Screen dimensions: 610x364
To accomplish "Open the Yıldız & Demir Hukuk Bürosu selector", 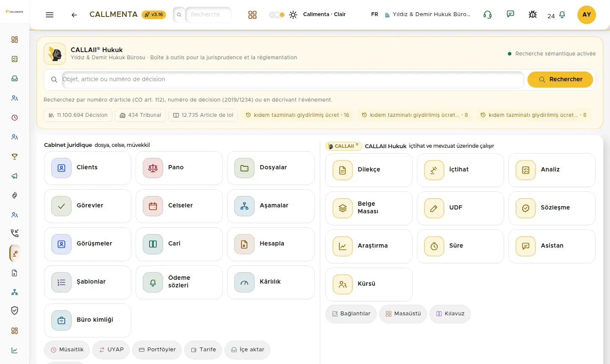I will coord(427,14).
